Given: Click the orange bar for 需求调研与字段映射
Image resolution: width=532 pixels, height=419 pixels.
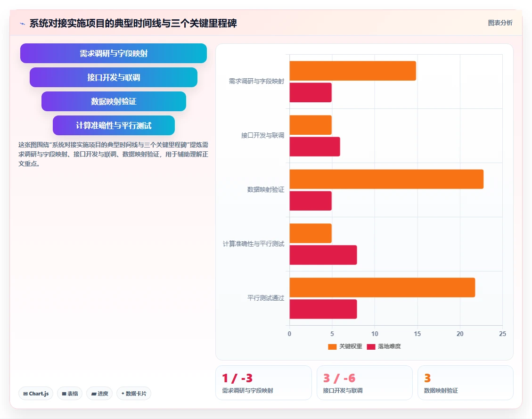Looking at the screenshot, I should coord(352,71).
